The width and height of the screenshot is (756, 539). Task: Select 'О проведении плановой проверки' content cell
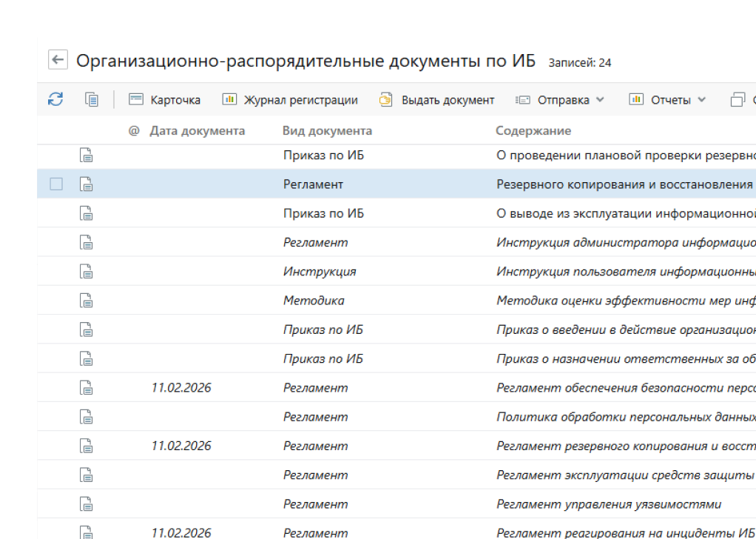point(626,155)
